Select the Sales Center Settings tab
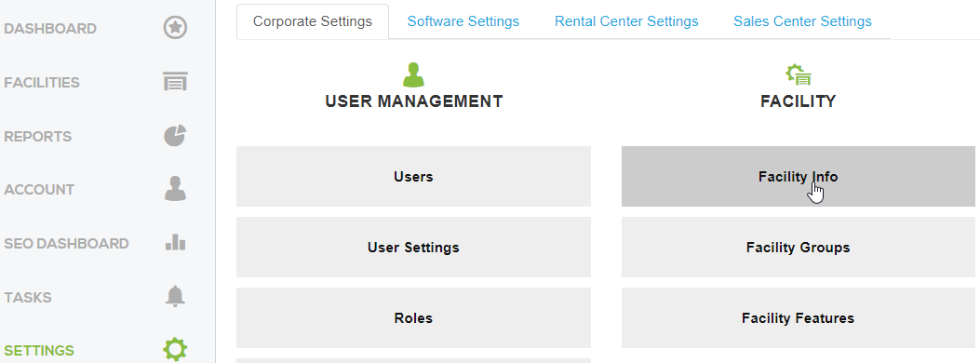The height and width of the screenshot is (363, 980). pyautogui.click(x=802, y=21)
